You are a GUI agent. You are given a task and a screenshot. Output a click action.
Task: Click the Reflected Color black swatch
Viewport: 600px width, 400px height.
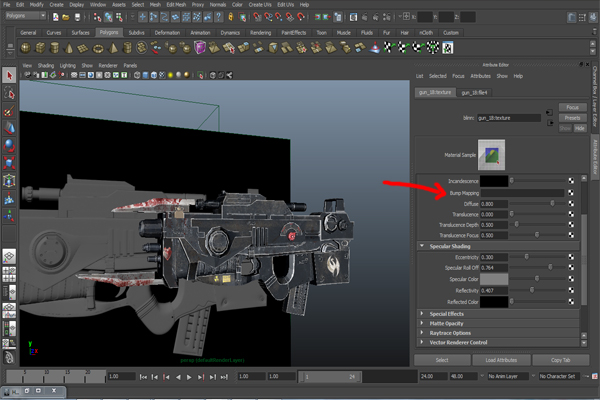(494, 302)
